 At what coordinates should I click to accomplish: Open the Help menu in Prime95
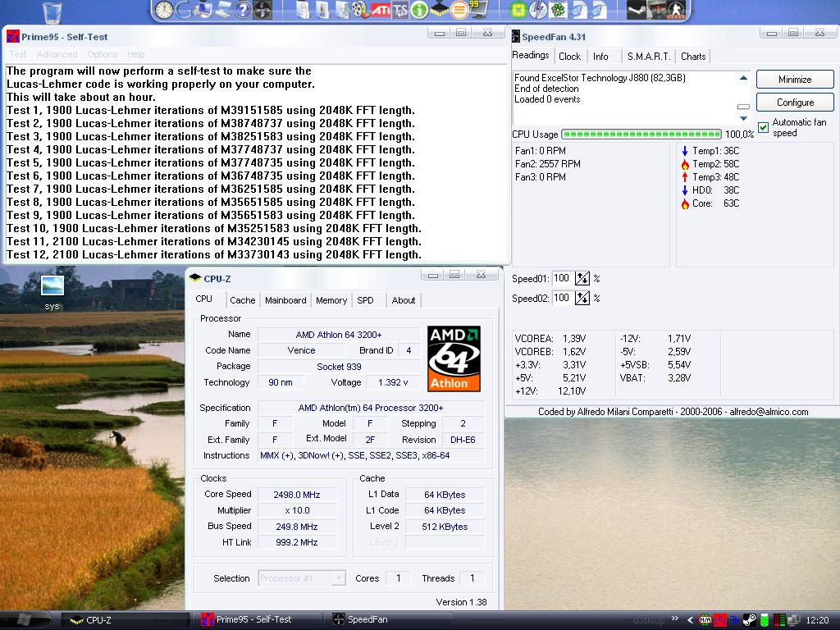135,54
